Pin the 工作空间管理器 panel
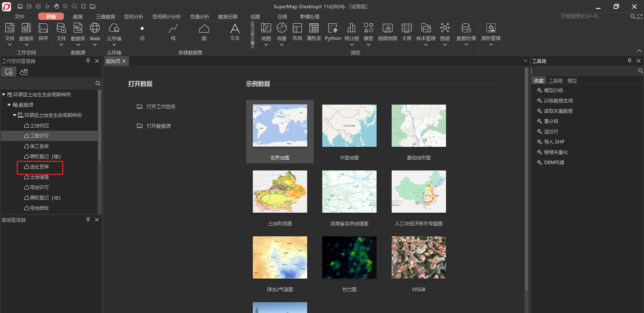Image resolution: width=644 pixels, height=313 pixels. 88,61
